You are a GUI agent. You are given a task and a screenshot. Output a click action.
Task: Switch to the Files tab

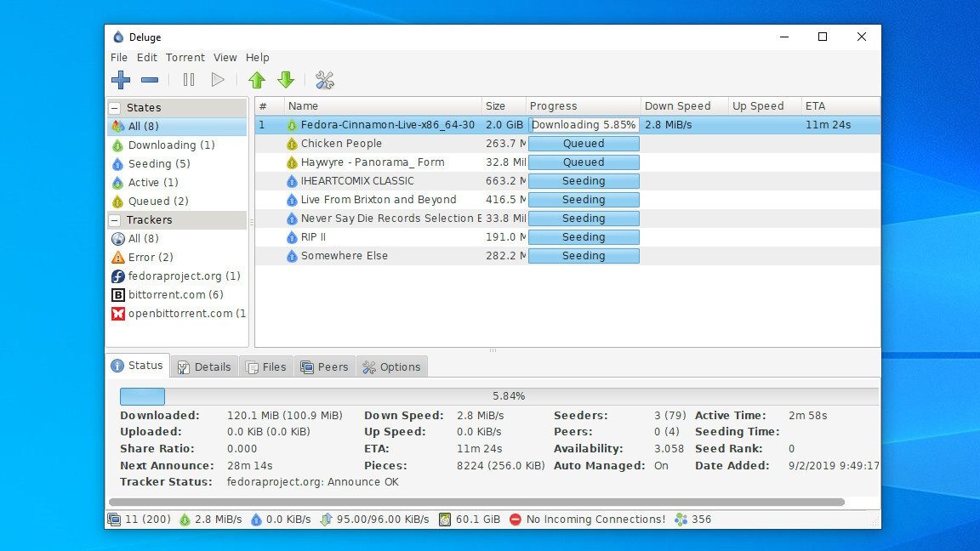[266, 366]
